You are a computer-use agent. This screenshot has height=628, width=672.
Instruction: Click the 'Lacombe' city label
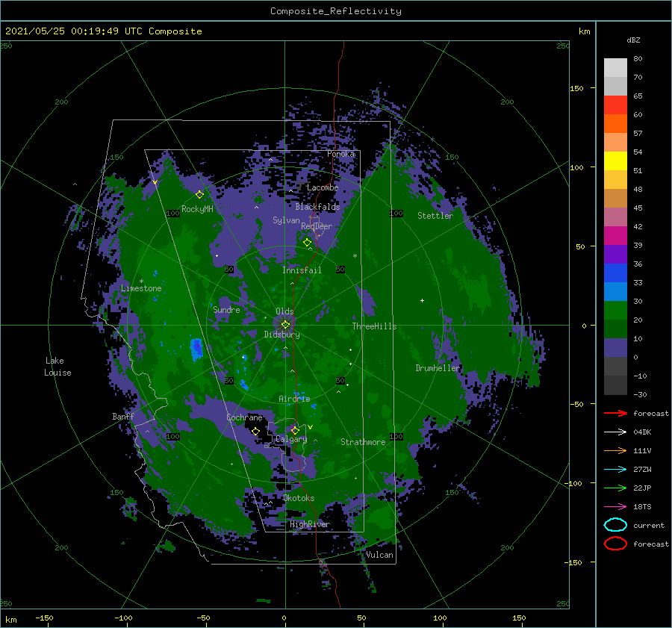coord(323,187)
